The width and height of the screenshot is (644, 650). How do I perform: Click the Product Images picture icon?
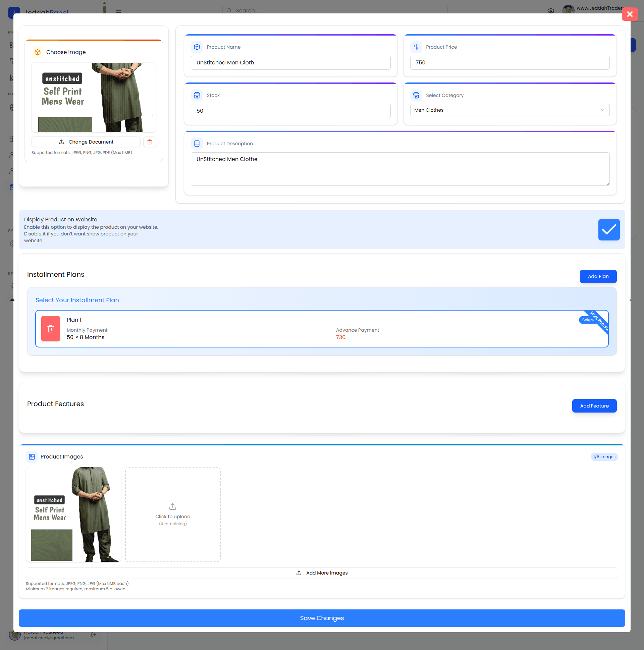(x=32, y=457)
